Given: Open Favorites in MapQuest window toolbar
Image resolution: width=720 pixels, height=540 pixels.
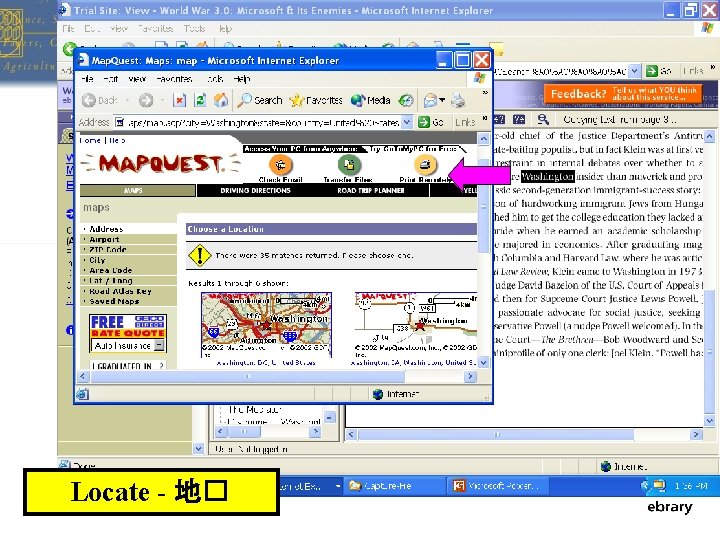Looking at the screenshot, I should tap(316, 100).
